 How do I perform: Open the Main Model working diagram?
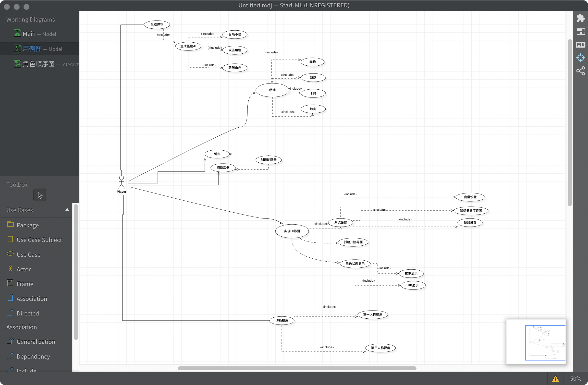tap(29, 34)
